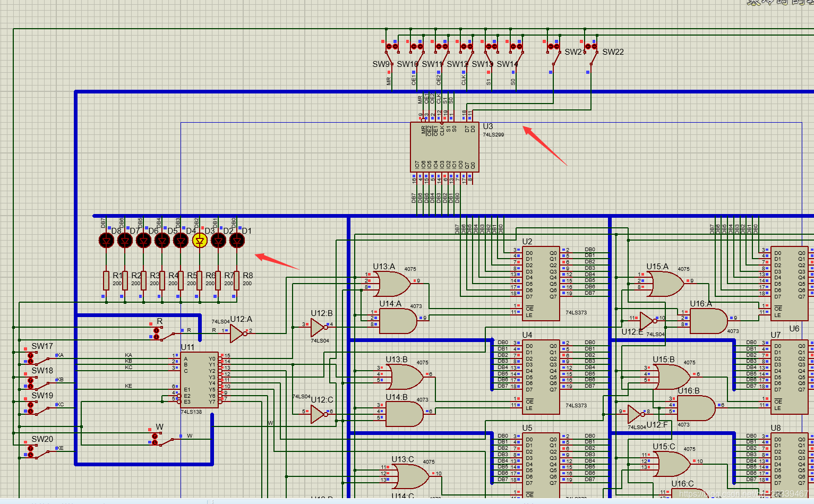Select resistor R7
Screen dimensions: 814x504
(x=218, y=280)
